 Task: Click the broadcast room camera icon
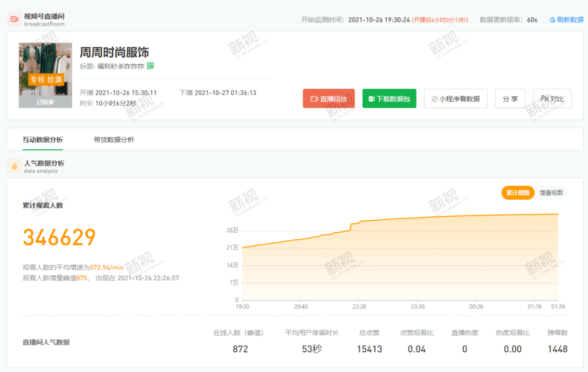pyautogui.click(x=14, y=20)
